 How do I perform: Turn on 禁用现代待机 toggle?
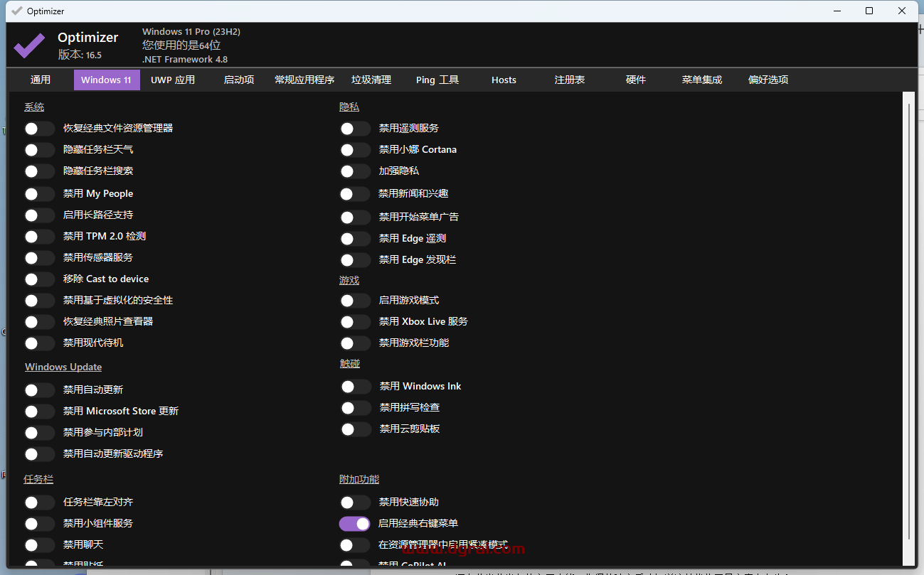coord(39,343)
